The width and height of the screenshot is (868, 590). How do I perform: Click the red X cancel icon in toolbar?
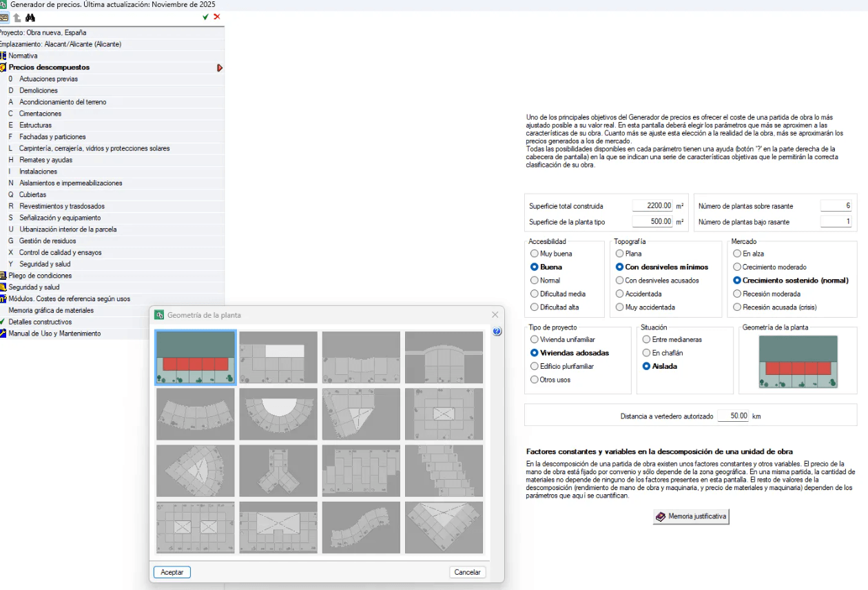tap(217, 17)
